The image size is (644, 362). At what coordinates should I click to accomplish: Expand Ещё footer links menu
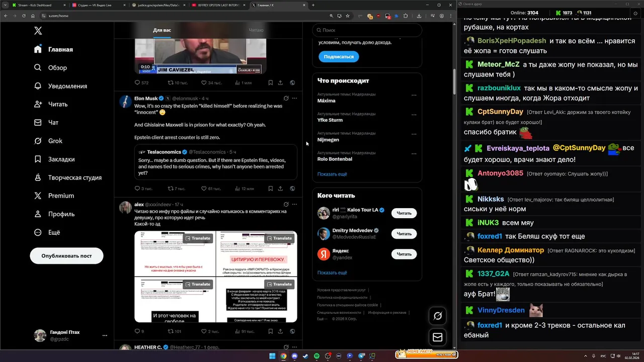pyautogui.click(x=321, y=319)
